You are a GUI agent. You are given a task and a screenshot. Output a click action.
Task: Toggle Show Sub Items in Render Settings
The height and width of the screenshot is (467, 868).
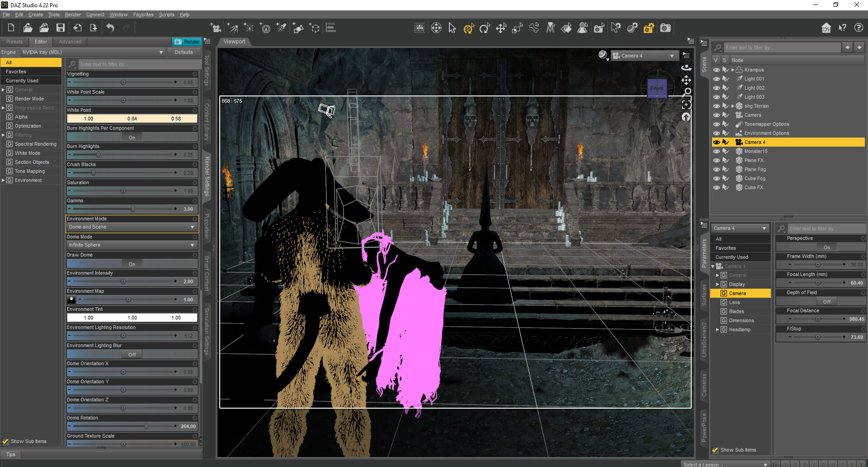pos(5,441)
